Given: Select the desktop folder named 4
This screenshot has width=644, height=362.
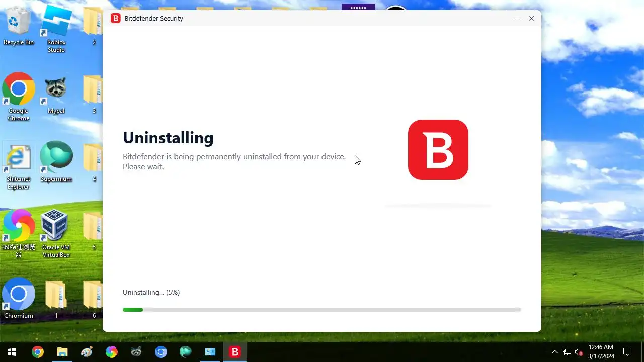Looking at the screenshot, I should (x=94, y=162).
